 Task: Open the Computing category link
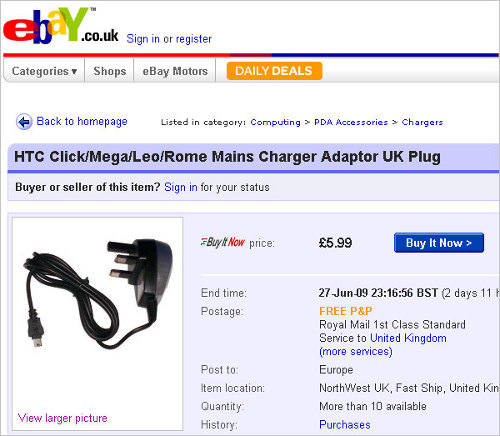coord(275,122)
